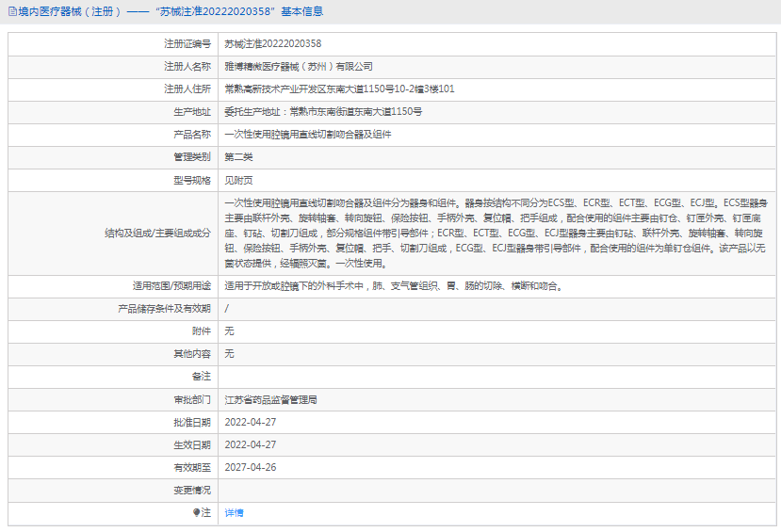
Task: Select registration number value 苏械注准20222020358
Action: (x=273, y=44)
